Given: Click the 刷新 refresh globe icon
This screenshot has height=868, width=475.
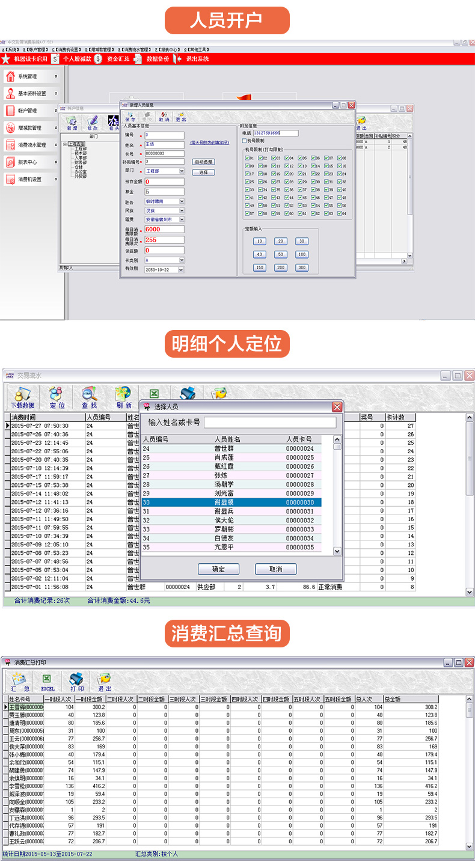Looking at the screenshot, I should click(x=123, y=397).
